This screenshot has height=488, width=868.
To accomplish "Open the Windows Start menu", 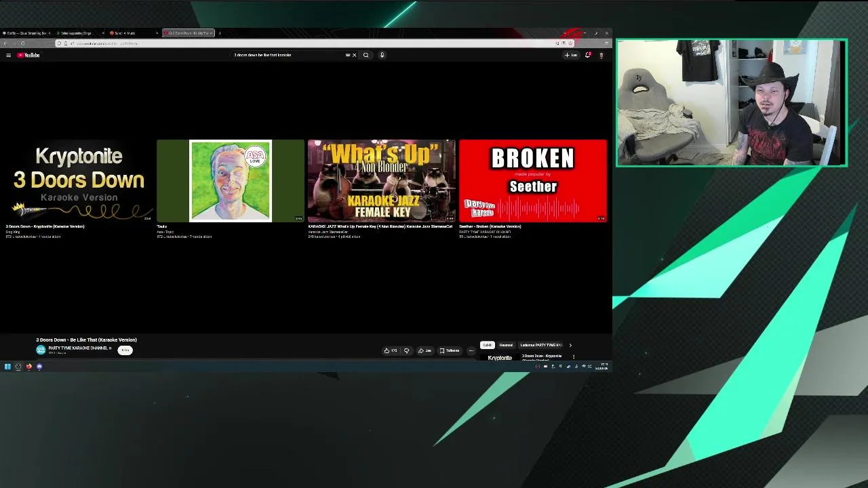I will (x=7, y=367).
